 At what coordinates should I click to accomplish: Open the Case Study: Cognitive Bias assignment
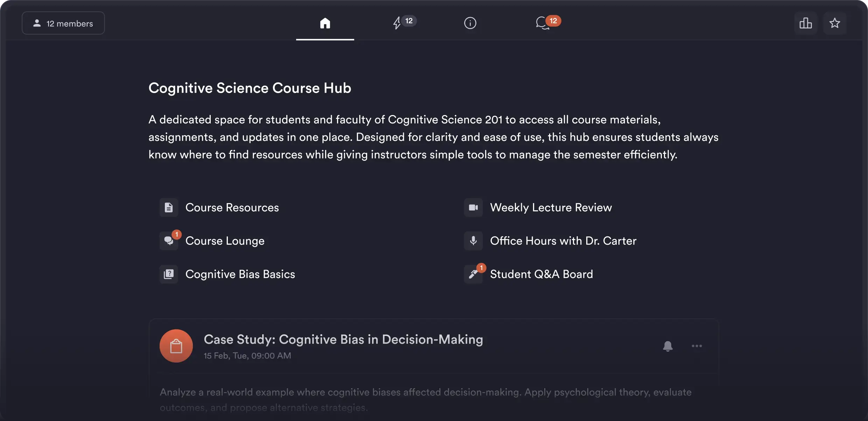[343, 339]
